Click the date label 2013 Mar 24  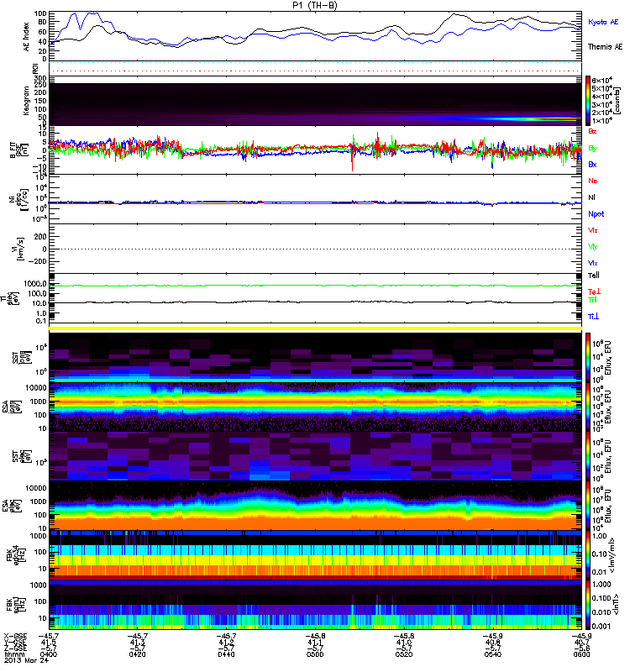pyautogui.click(x=26, y=660)
